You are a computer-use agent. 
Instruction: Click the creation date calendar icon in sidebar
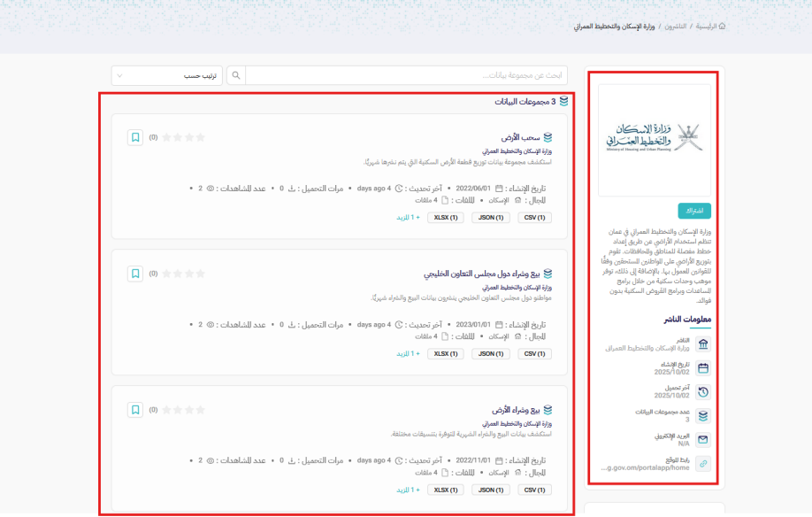[703, 368]
